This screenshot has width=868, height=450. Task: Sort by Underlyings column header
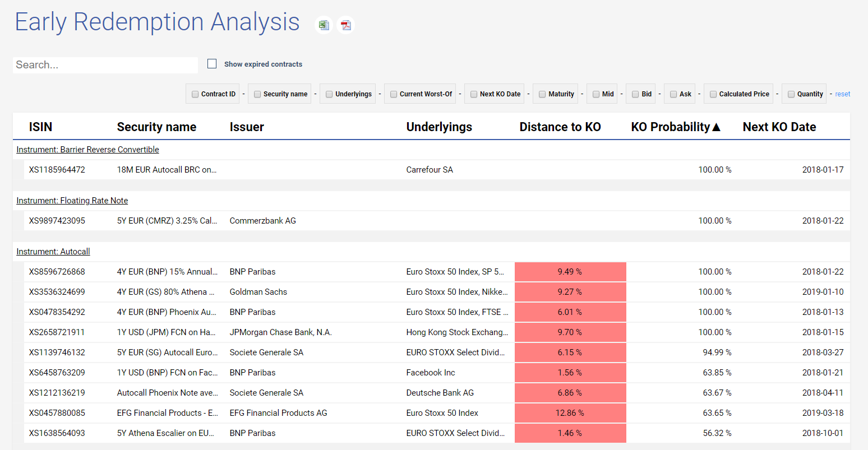point(439,127)
